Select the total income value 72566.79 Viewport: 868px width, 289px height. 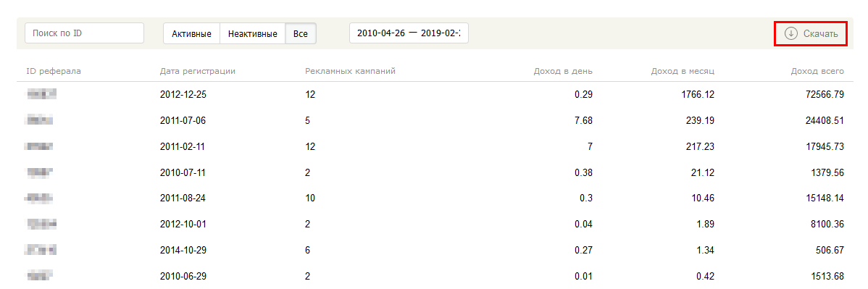[825, 94]
